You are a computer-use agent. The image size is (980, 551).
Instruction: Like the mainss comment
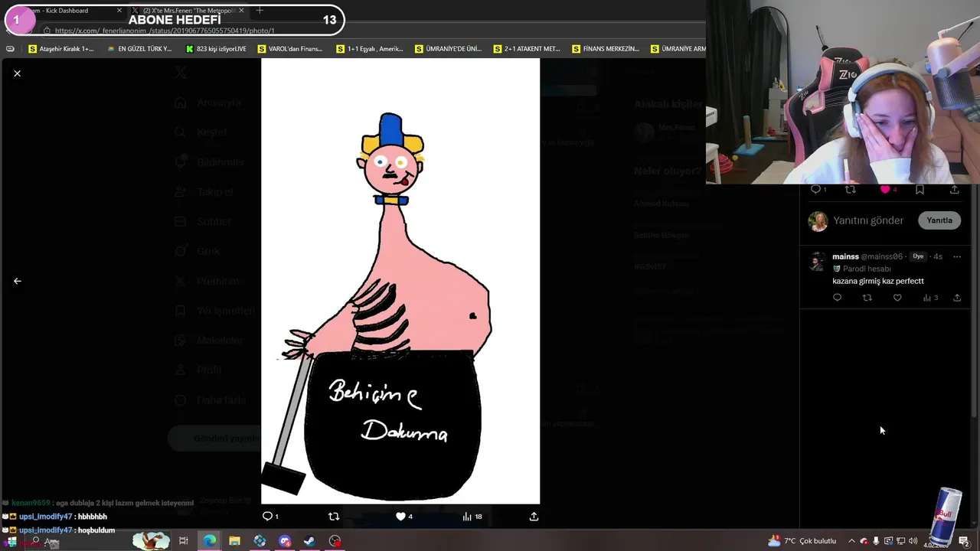coord(897,298)
